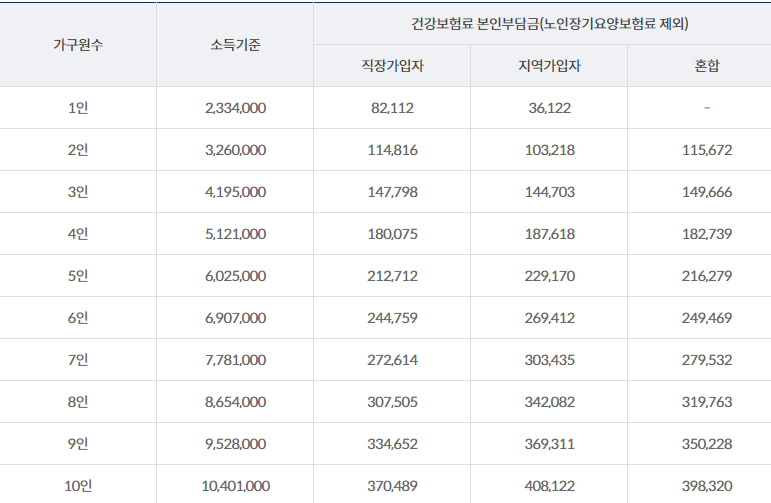Click the 지역가입자 subheader
Screen dimensions: 771x503
549,66
